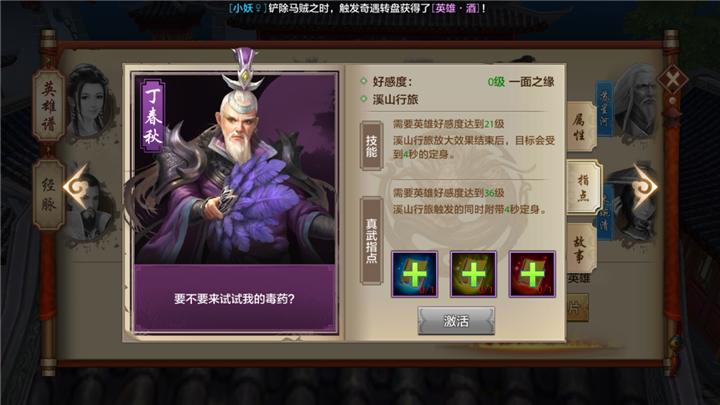Viewport: 720px width, 405px height.
Task: Switch to the 故事 story tab
Action: [x=580, y=248]
